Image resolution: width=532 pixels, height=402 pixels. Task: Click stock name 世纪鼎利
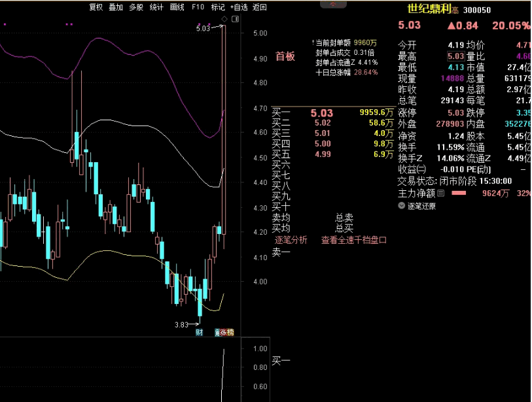coord(429,8)
